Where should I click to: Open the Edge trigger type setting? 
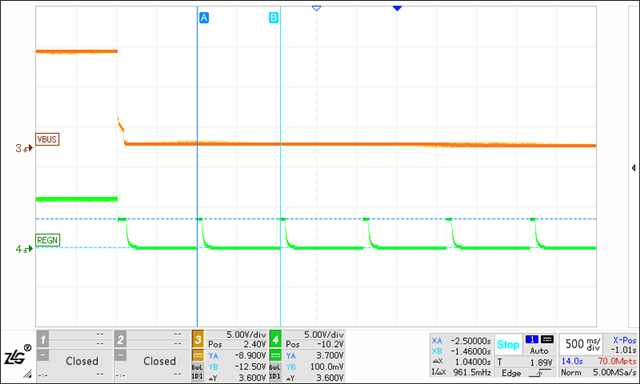(511, 373)
